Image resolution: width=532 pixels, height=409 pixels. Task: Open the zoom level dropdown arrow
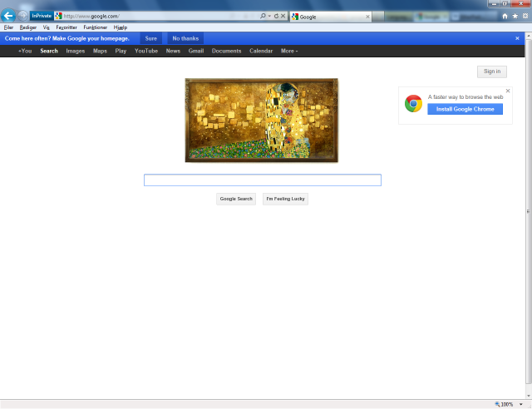[521, 404]
